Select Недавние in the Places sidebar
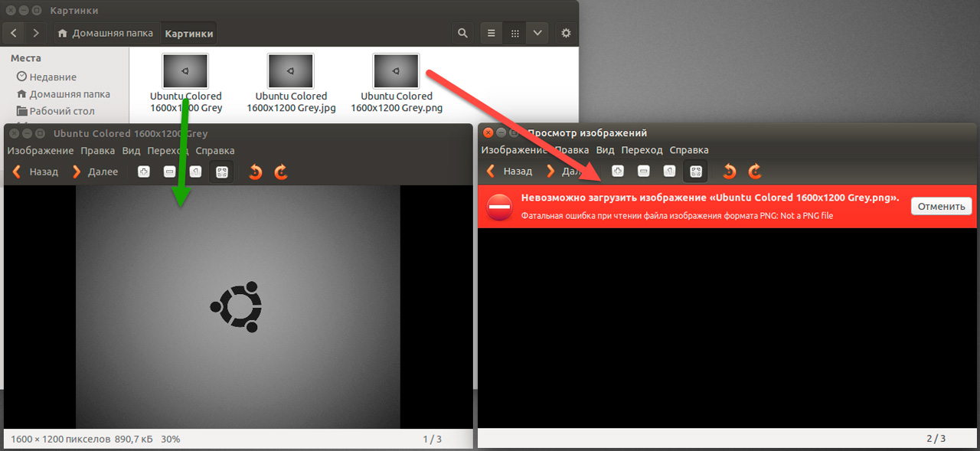The width and height of the screenshot is (980, 451). 47,77
